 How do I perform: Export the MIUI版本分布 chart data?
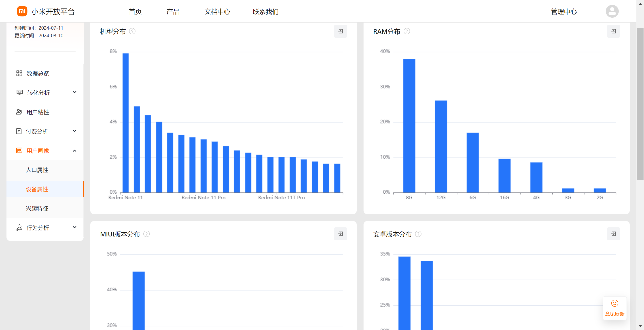(x=341, y=234)
